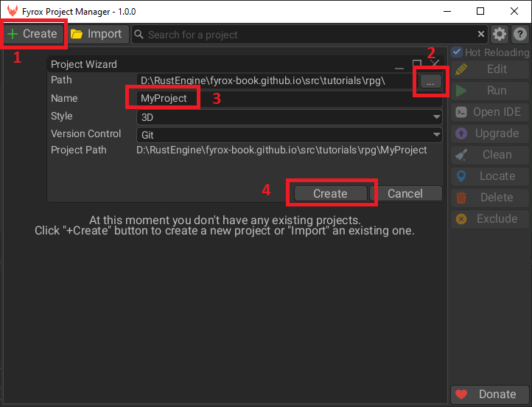Expand the Style dropdown showing 3D
This screenshot has height=407, width=532.
pos(289,117)
